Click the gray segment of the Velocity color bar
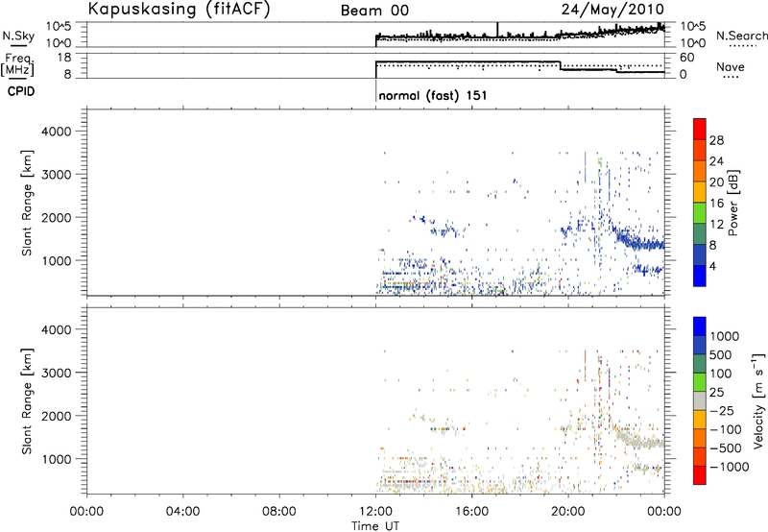Screen dimensions: 768x532 point(700,400)
